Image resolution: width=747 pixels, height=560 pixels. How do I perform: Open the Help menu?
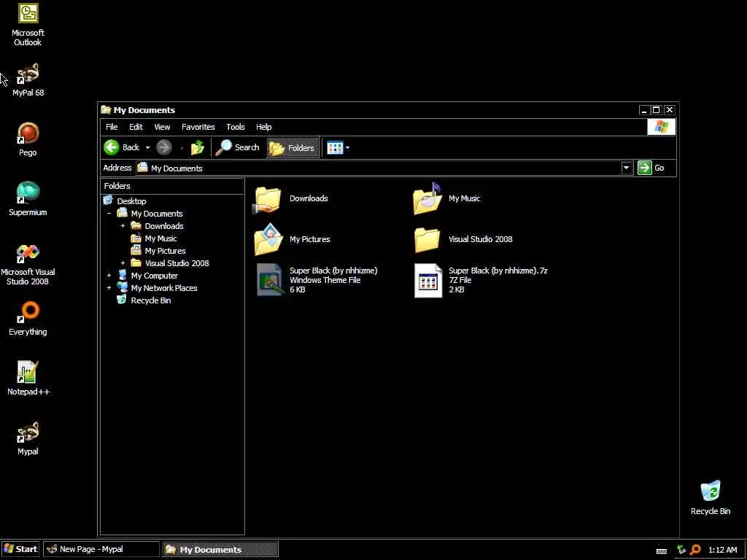(263, 127)
